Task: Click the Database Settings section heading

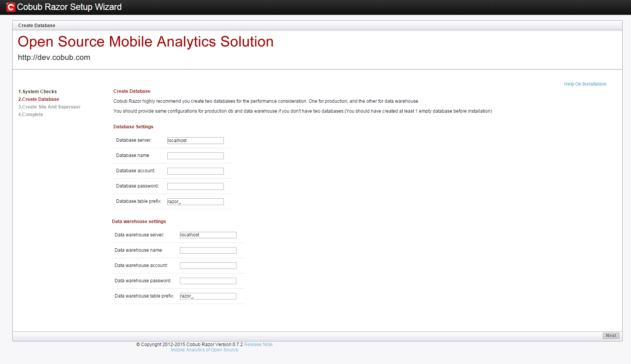Action: click(x=133, y=127)
